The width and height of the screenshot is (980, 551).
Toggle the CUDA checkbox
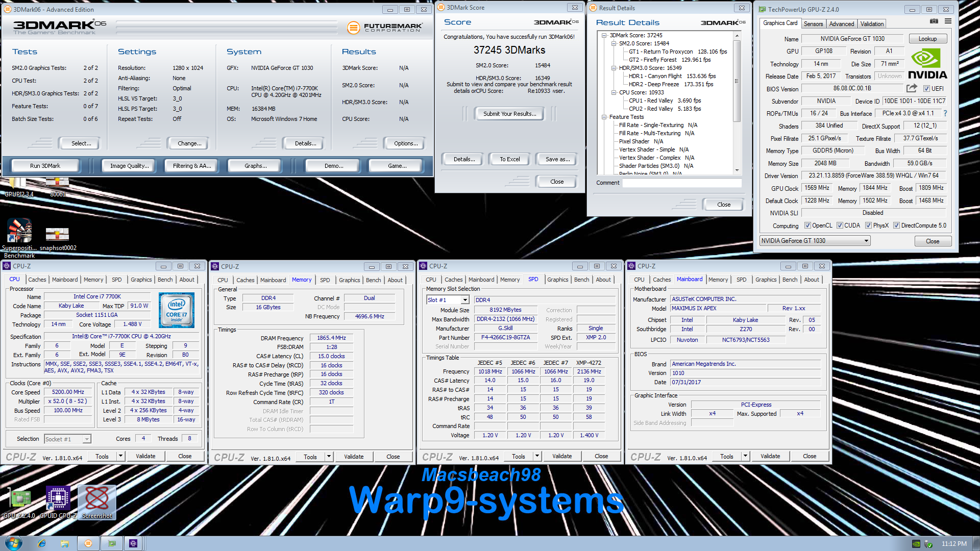pyautogui.click(x=840, y=225)
